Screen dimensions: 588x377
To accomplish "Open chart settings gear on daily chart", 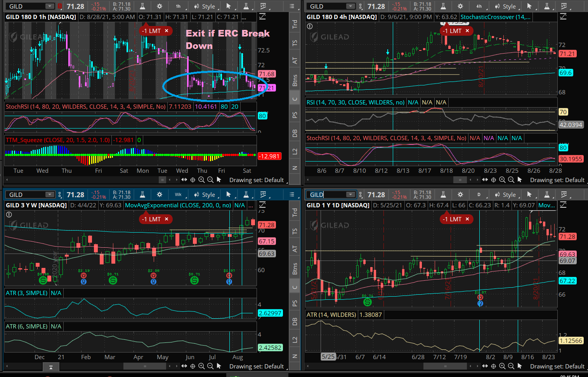I will [460, 195].
